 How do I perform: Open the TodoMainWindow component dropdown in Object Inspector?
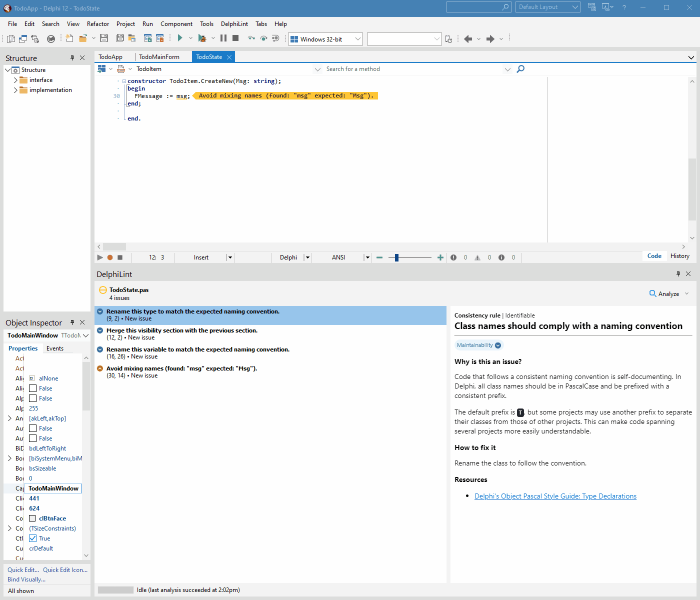coord(85,335)
